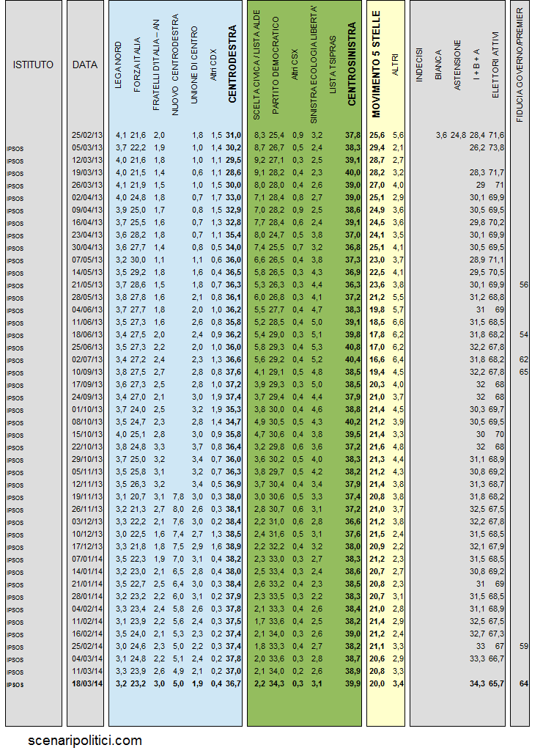Select Movimento 5 Stelle 16,6 in 02/07/13 row
The image size is (543, 756).
377,360
